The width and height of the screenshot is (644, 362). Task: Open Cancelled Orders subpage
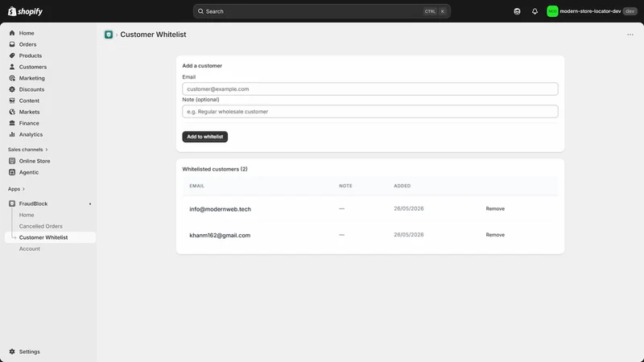pyautogui.click(x=41, y=226)
